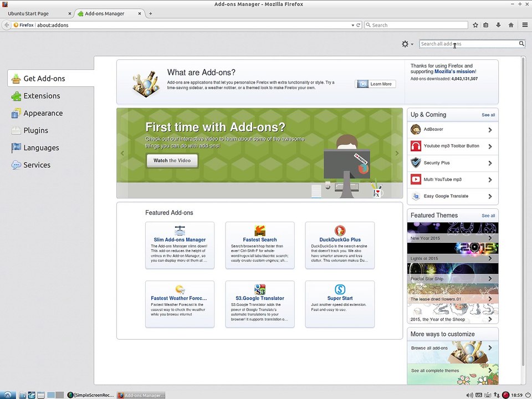Click the magnifier in the add-ons search box
The image size is (532, 399).
(521, 43)
